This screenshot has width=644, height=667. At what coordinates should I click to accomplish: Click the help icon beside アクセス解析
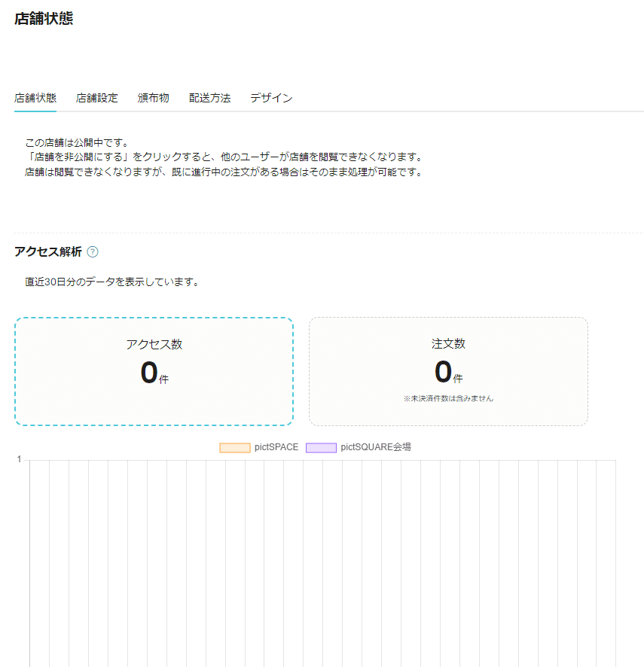[93, 252]
